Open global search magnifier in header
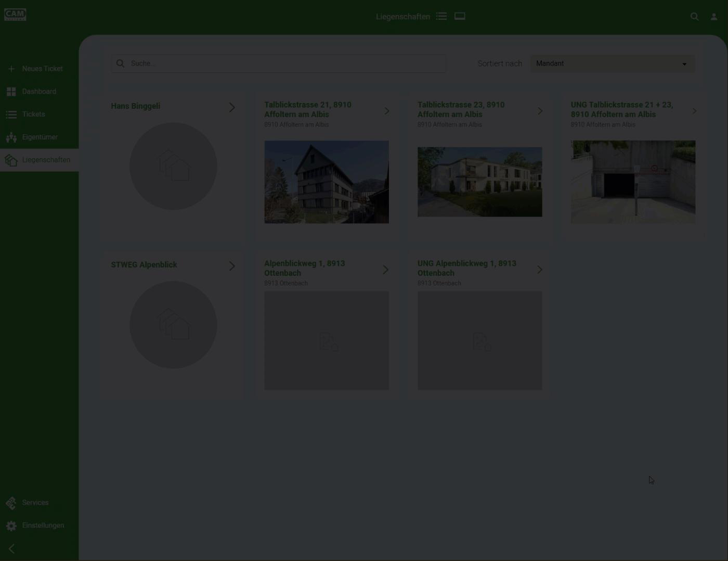 694,17
